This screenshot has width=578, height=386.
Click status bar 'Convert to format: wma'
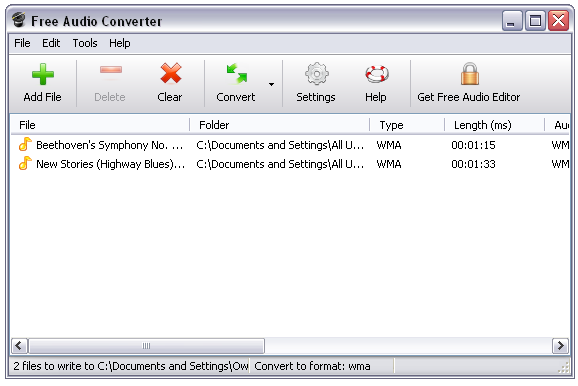[312, 366]
